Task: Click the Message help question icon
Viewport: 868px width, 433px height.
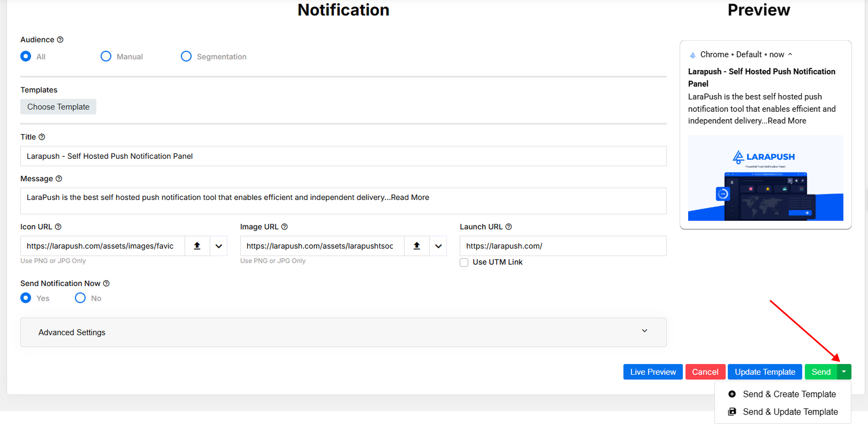Action: (x=59, y=179)
